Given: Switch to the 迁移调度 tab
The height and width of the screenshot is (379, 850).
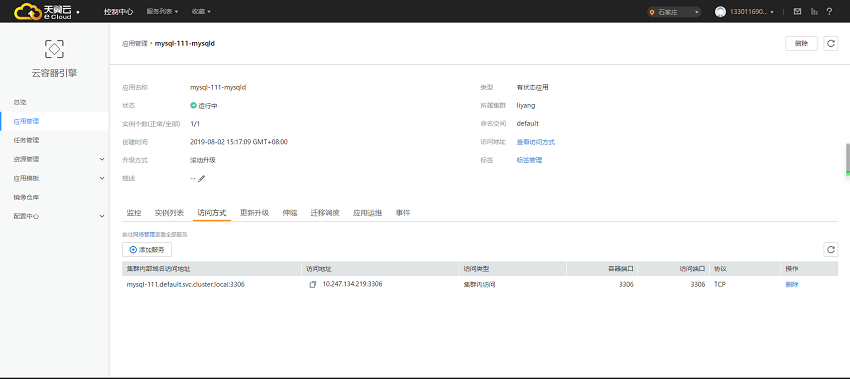Looking at the screenshot, I should point(325,213).
